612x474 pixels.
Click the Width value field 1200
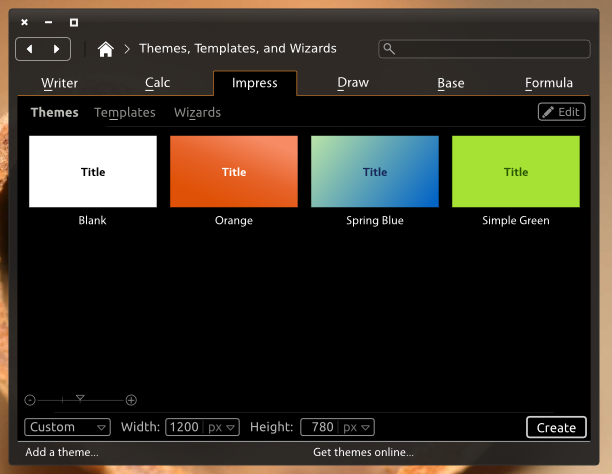coord(184,427)
